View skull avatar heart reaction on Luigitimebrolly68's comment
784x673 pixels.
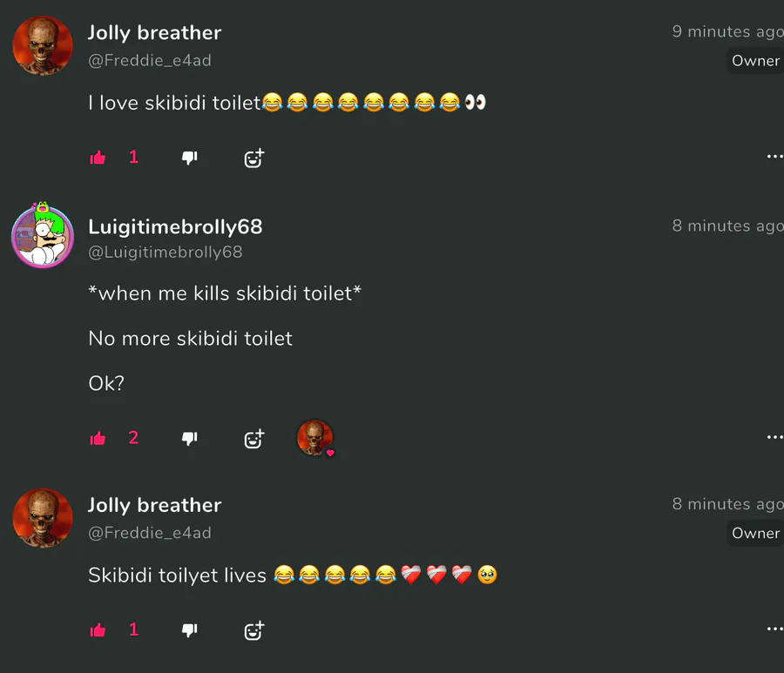315,438
